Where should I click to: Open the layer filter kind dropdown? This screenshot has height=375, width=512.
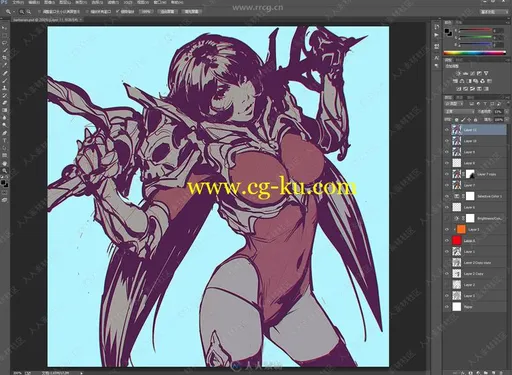click(x=455, y=104)
